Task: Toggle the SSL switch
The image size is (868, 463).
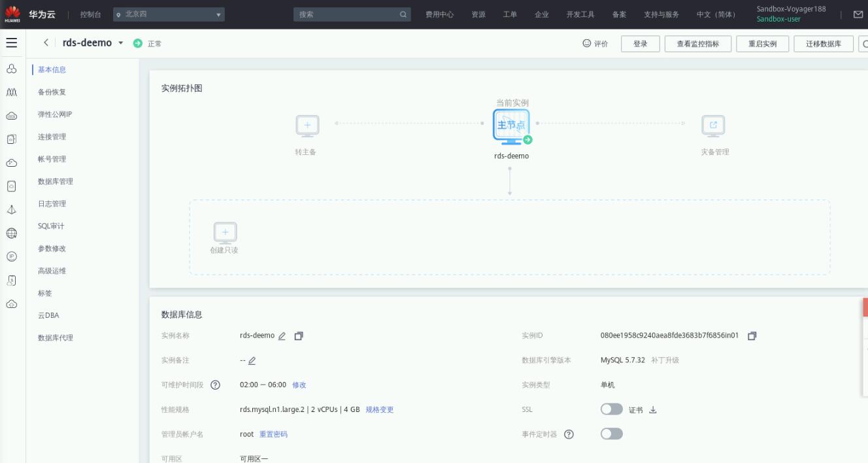Action: (612, 409)
